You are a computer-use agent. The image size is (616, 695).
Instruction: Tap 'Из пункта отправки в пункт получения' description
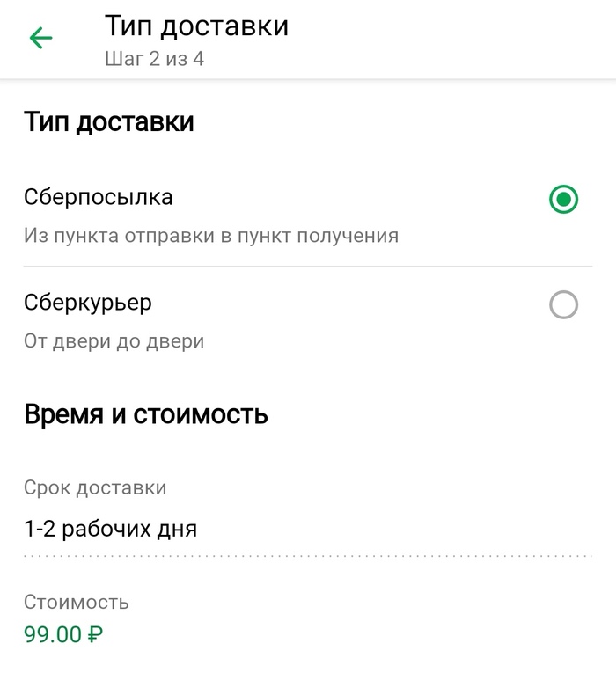[211, 236]
